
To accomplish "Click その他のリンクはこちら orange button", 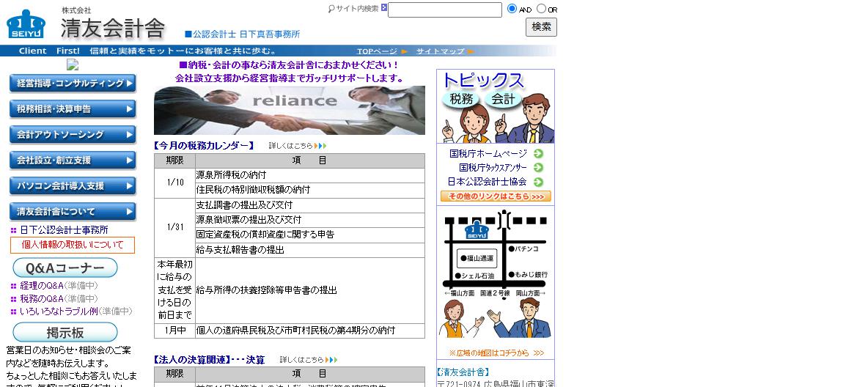I will click(x=496, y=196).
